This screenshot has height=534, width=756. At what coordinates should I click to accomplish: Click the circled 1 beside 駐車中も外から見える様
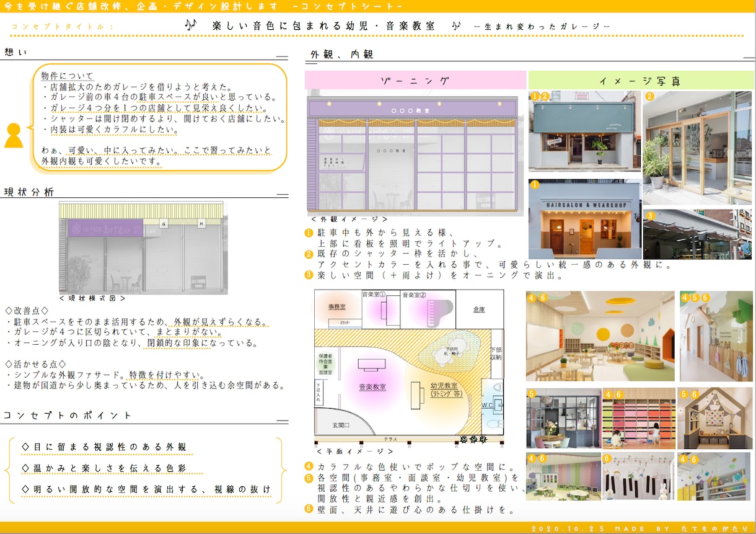tap(309, 233)
